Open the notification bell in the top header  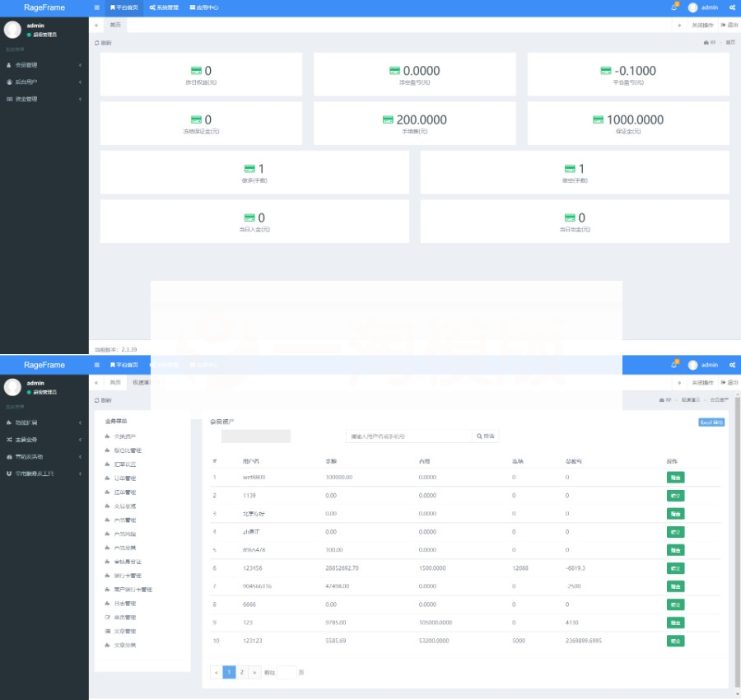tap(674, 7)
